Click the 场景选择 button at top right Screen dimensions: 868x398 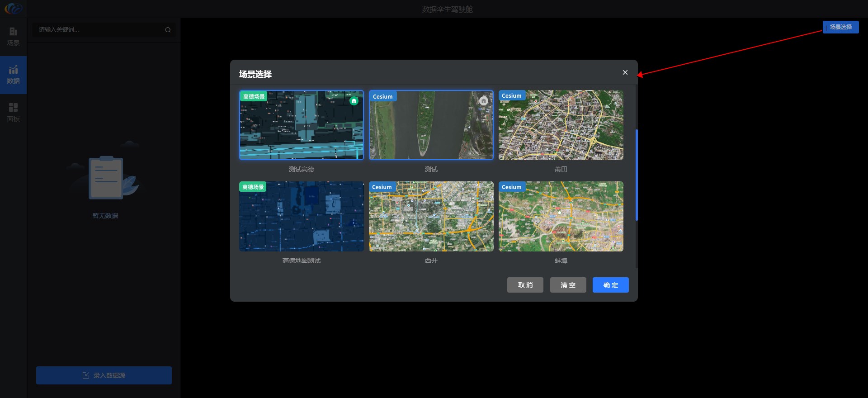[840, 27]
